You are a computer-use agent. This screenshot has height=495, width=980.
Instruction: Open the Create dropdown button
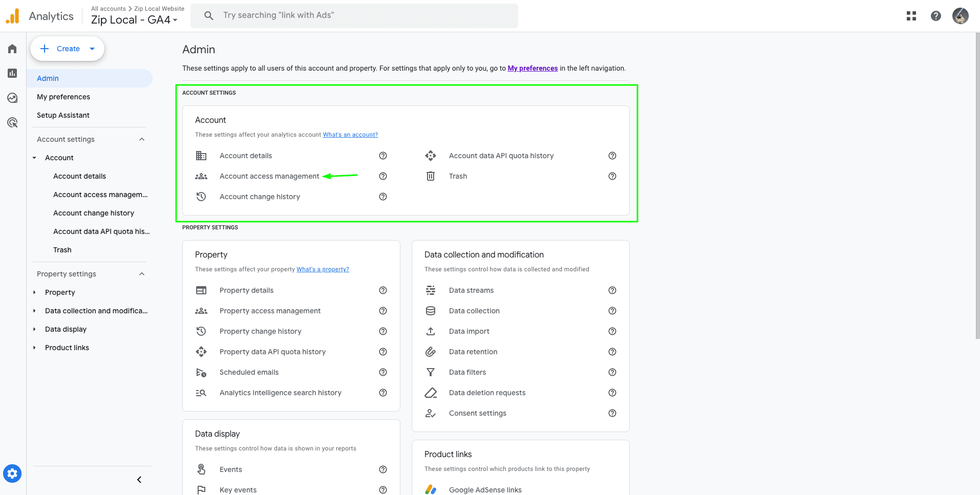67,49
